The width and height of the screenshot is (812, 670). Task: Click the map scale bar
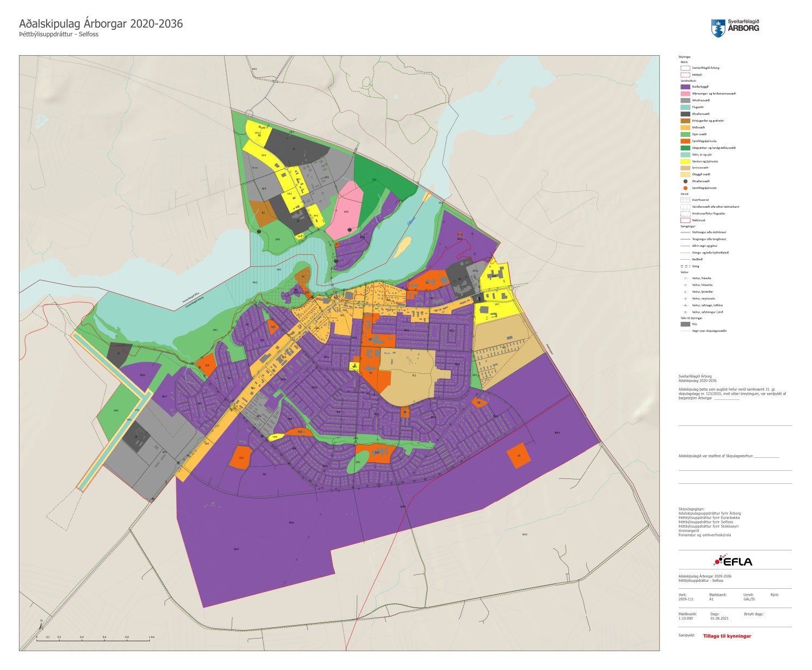coord(93,640)
